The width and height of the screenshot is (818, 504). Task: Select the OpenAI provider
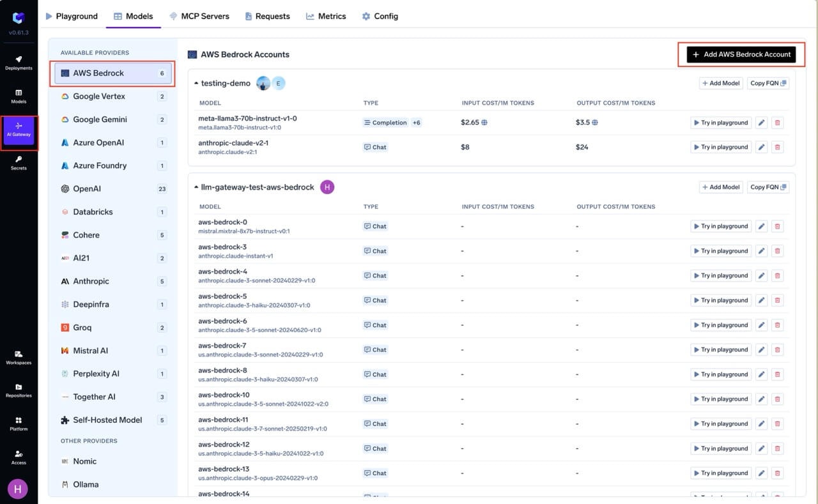(x=113, y=188)
